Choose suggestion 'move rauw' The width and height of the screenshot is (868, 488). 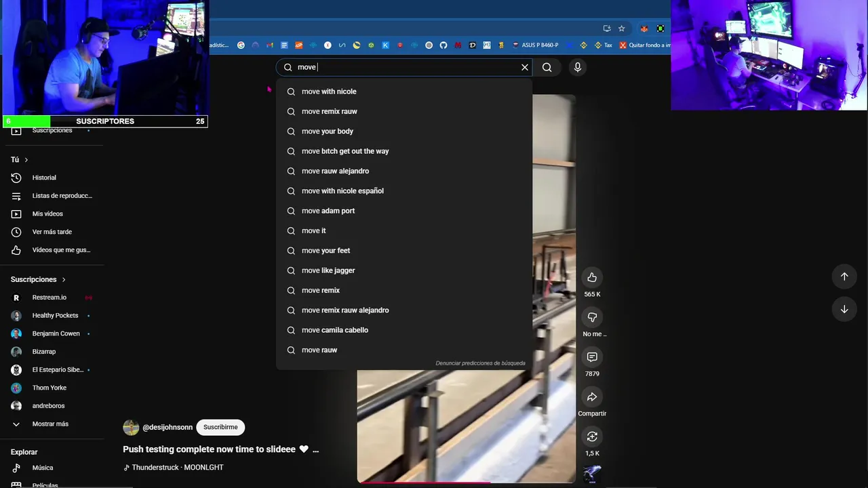click(404, 350)
